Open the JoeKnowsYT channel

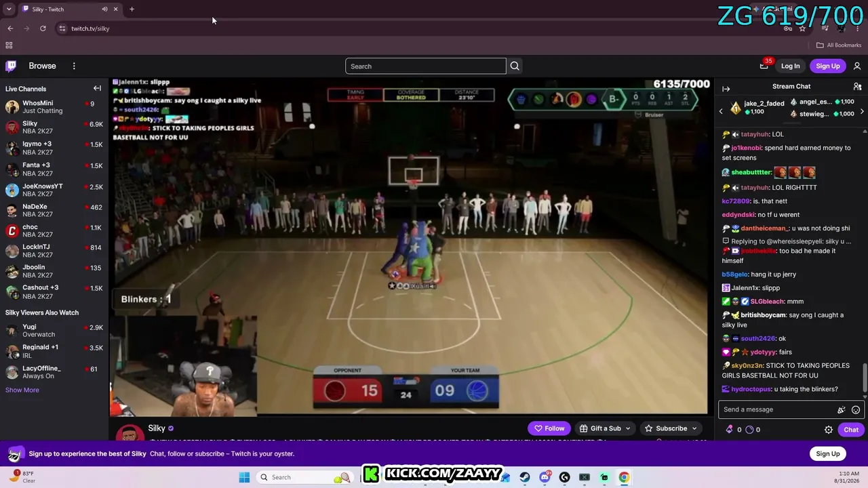click(x=54, y=190)
